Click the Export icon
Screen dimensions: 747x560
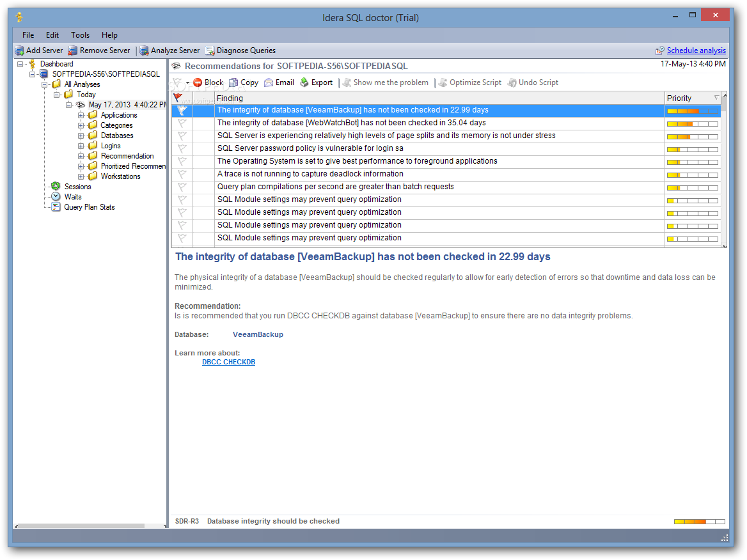click(x=304, y=82)
